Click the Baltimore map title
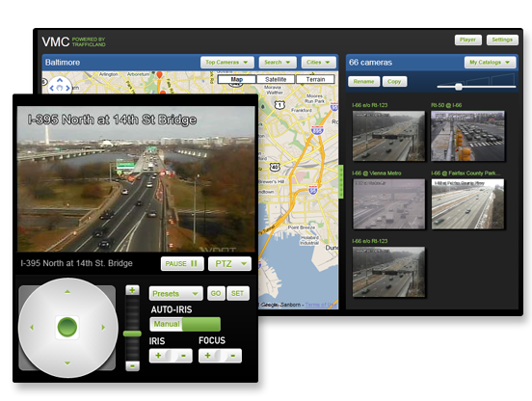Screen dimensions: 532x401 click(x=63, y=63)
